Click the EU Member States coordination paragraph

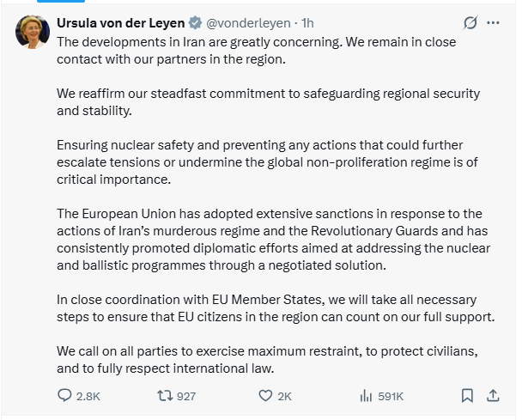click(x=275, y=308)
